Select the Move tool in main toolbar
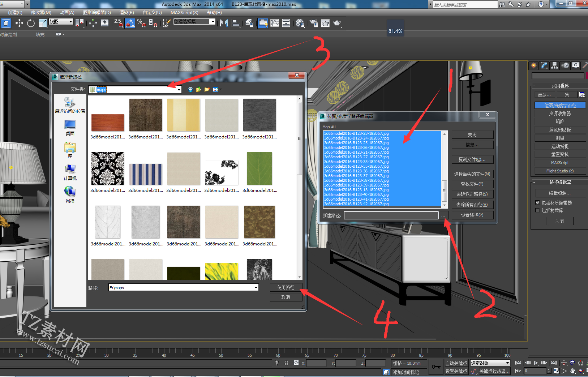This screenshot has width=588, height=377. tap(19, 23)
